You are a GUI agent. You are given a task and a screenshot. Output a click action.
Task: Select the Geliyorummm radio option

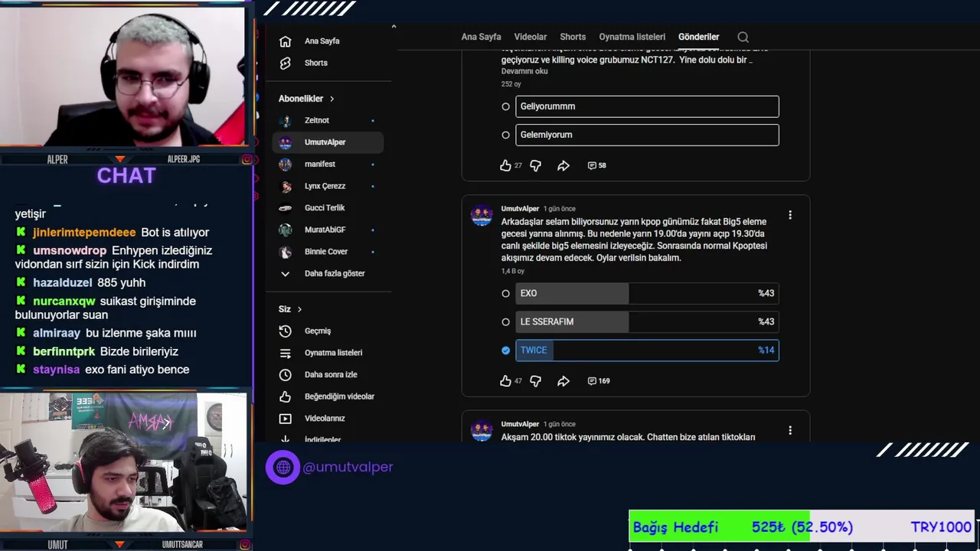[505, 106]
